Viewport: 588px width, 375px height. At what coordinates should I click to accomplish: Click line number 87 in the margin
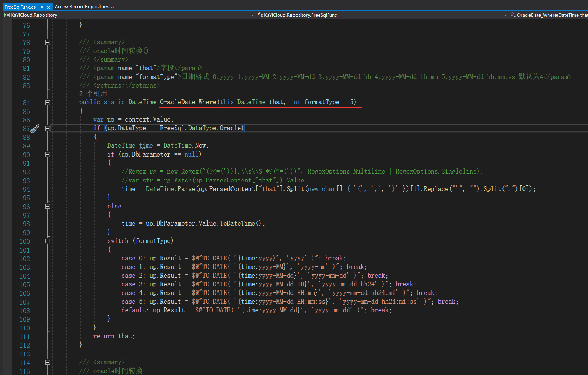click(26, 129)
